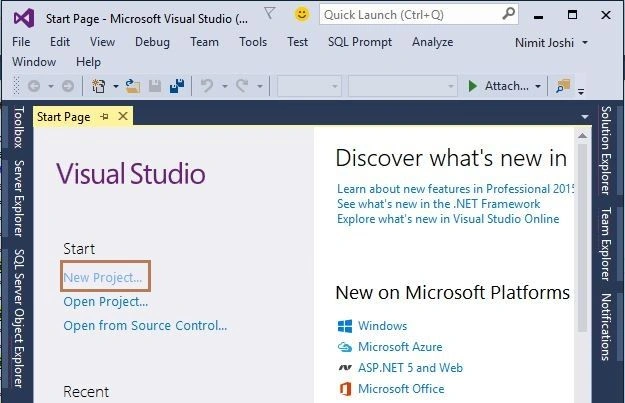Screen dimensions: 625x403
Task: Open the Debug menu
Action: pyautogui.click(x=152, y=42)
